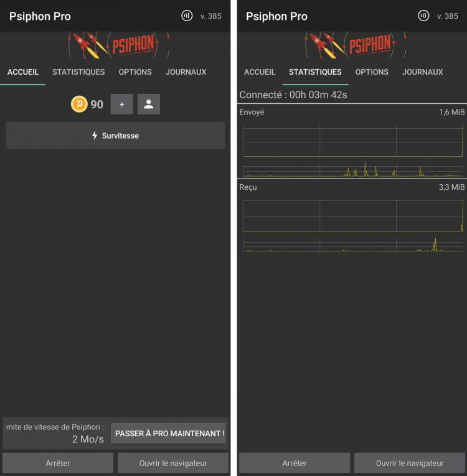Viewport: 467px width, 476px height.
Task: Go back to ACCUEIL tab on right screen
Action: 260,72
